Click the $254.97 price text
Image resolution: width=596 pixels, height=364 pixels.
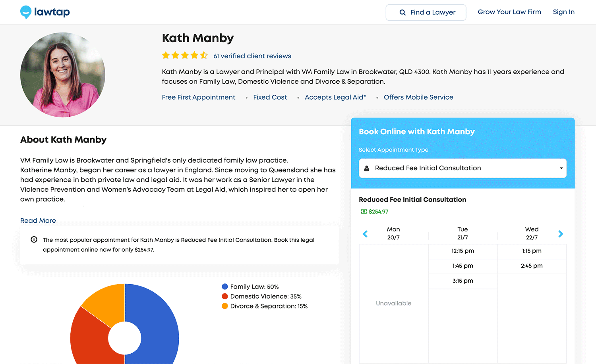coord(379,212)
